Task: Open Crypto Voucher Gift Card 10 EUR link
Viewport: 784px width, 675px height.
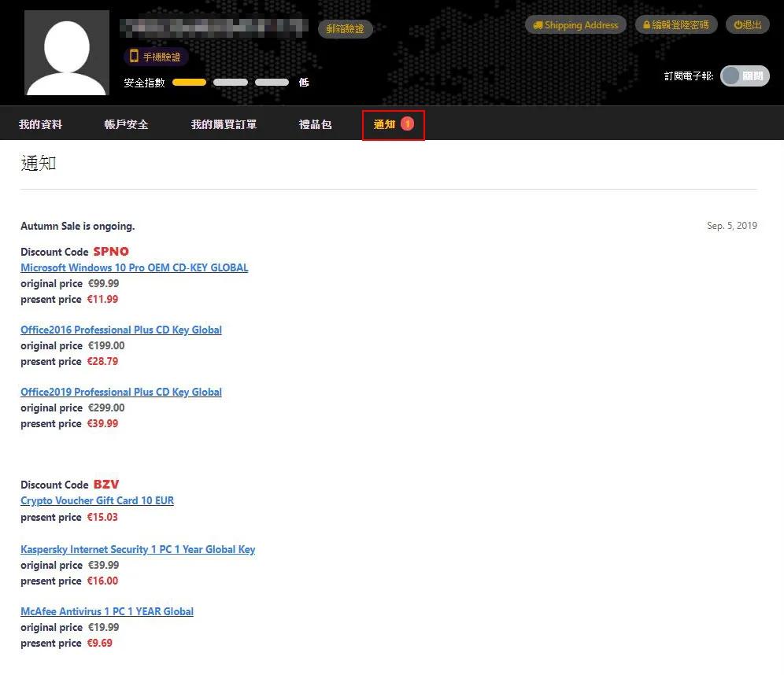Action: click(97, 500)
